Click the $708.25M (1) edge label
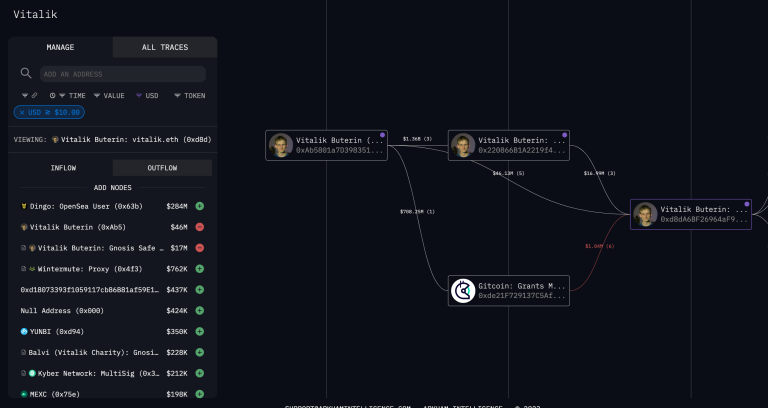Screen dimensions: 768x408 pos(417,212)
